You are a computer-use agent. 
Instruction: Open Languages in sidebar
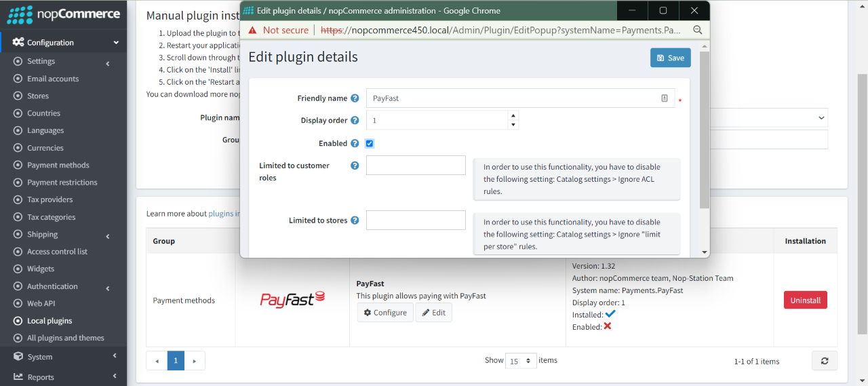click(x=45, y=131)
